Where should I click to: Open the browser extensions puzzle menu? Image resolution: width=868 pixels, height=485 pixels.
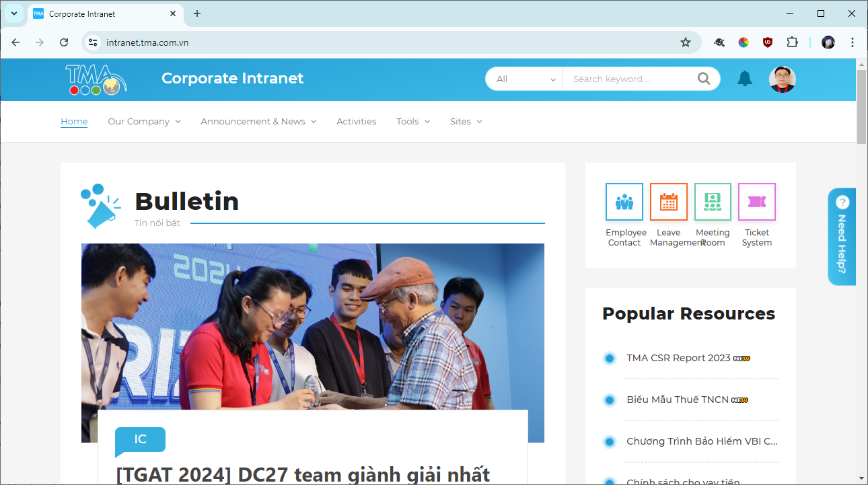point(792,42)
